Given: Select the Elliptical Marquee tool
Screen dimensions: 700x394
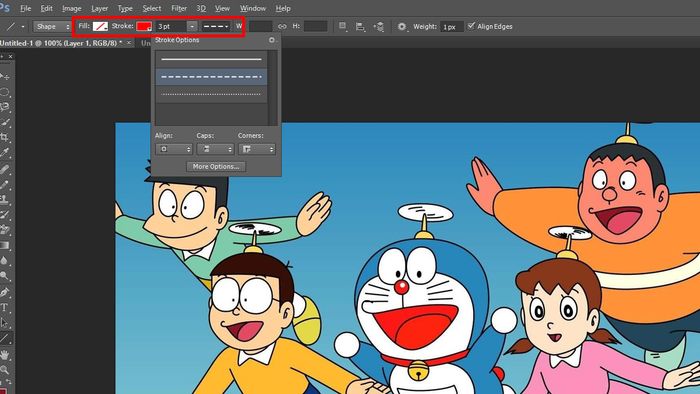Looking at the screenshot, I should pos(4,92).
